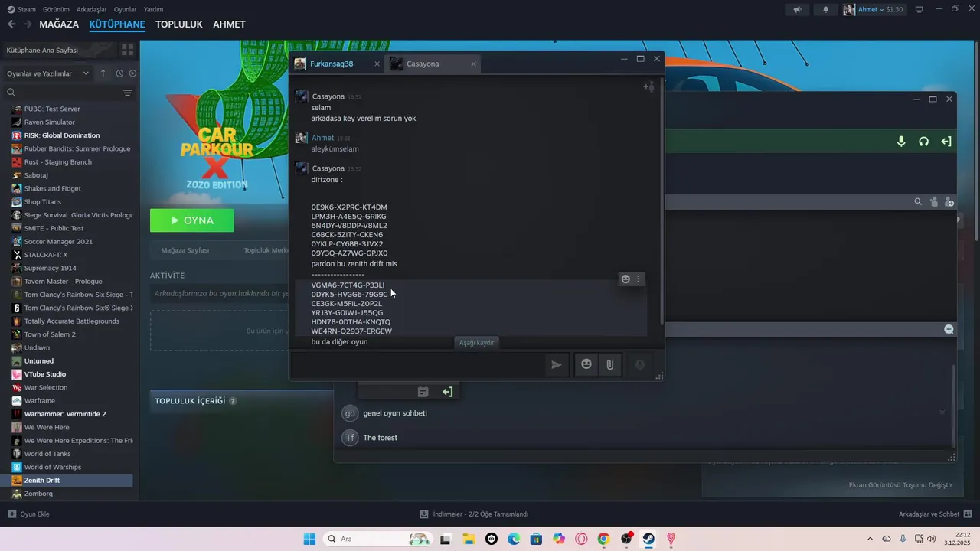Toggle voice chat button in chat input bar
Image resolution: width=980 pixels, height=551 pixels.
tap(640, 365)
